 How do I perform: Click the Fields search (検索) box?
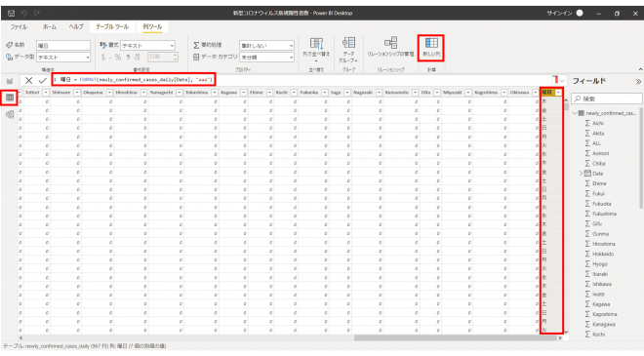607,99
